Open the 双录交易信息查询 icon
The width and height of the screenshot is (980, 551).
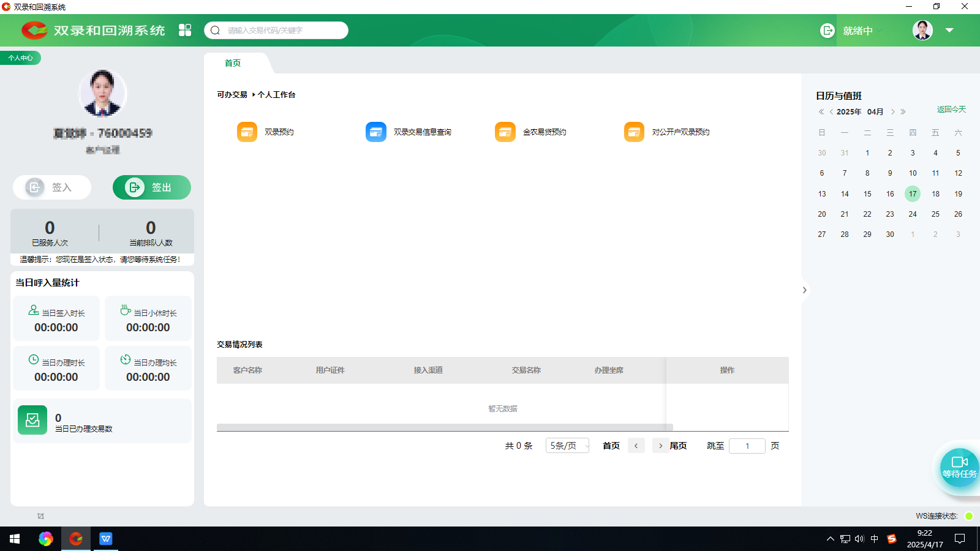click(x=376, y=132)
